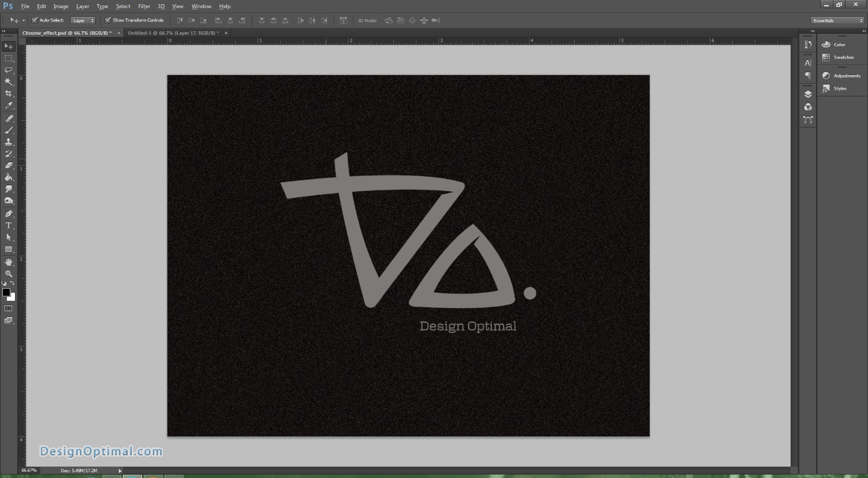The height and width of the screenshot is (478, 868).
Task: Close the Untitled-1 document tab
Action: click(x=226, y=33)
